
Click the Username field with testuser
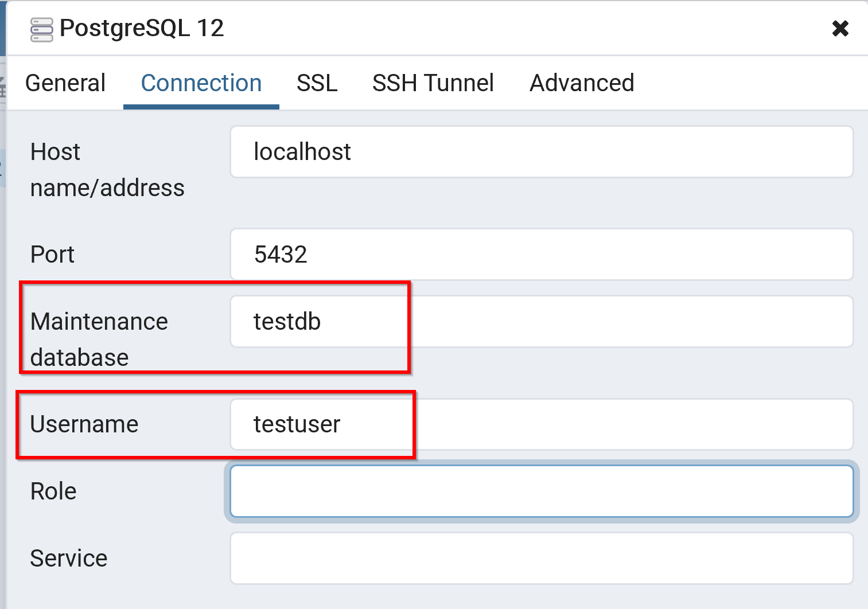pyautogui.click(x=542, y=424)
